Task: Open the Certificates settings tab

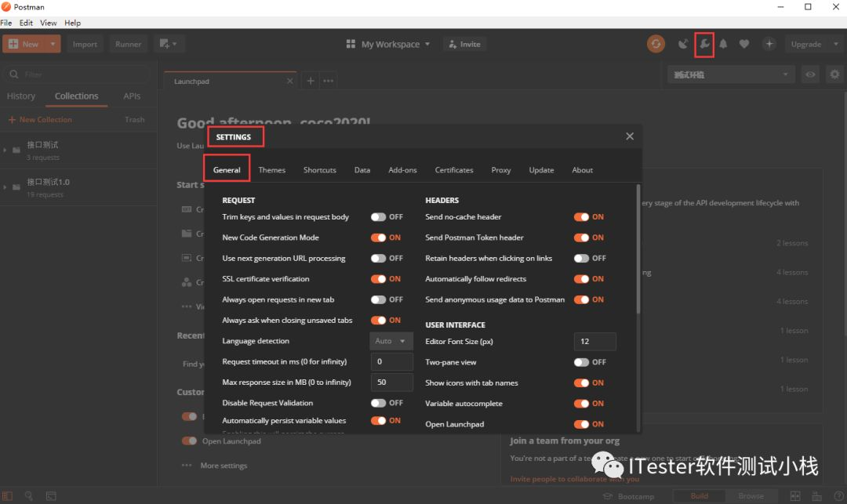Action: click(454, 170)
